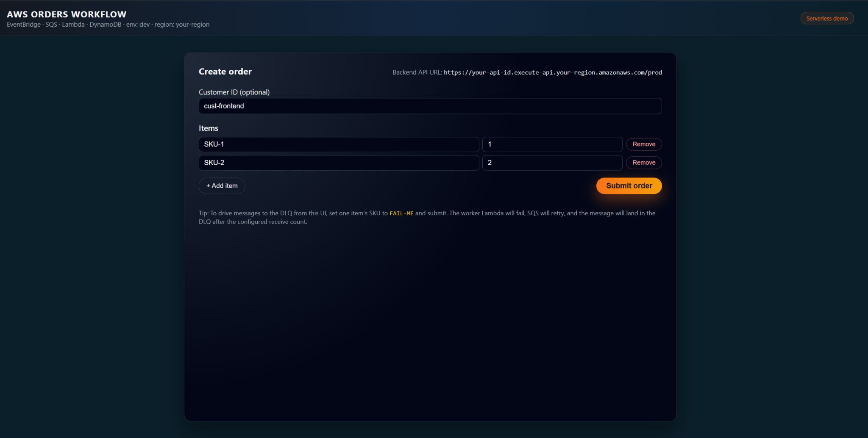This screenshot has width=868, height=438.
Task: Edit the SKU-1 name field
Action: [339, 144]
